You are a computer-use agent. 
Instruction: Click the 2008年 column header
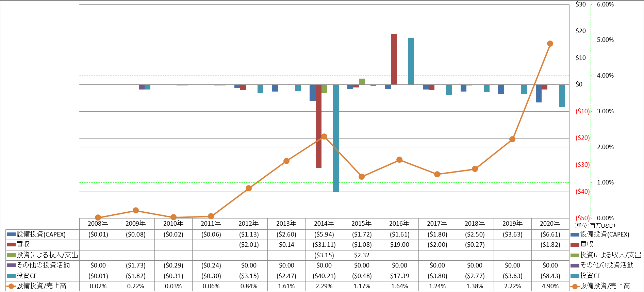point(98,224)
